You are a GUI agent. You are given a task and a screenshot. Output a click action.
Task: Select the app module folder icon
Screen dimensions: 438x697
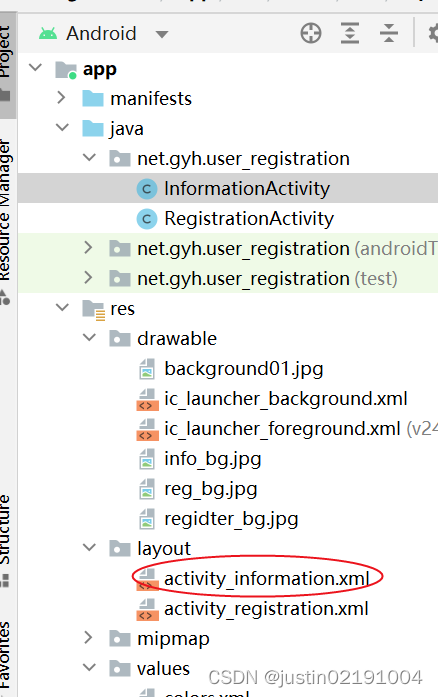[66, 70]
